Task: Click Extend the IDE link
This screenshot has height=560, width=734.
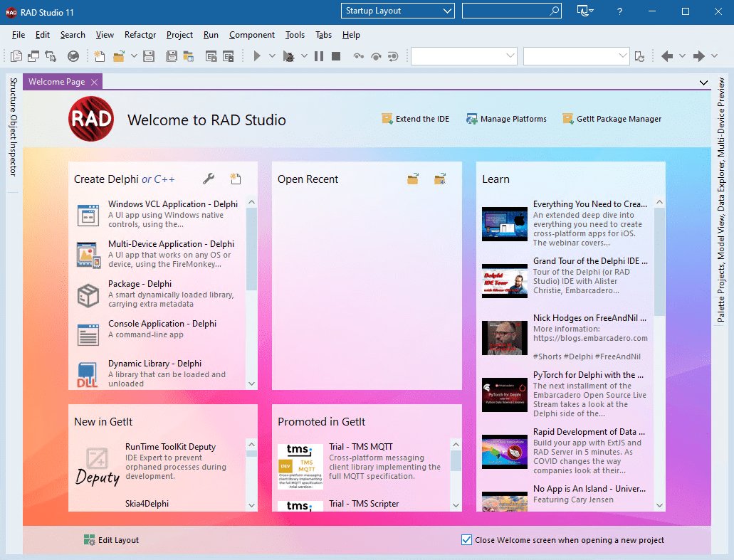Action: point(416,119)
